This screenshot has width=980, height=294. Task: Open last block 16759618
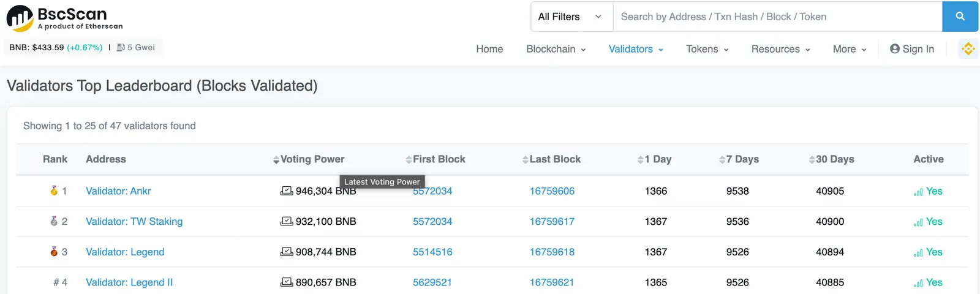point(552,252)
